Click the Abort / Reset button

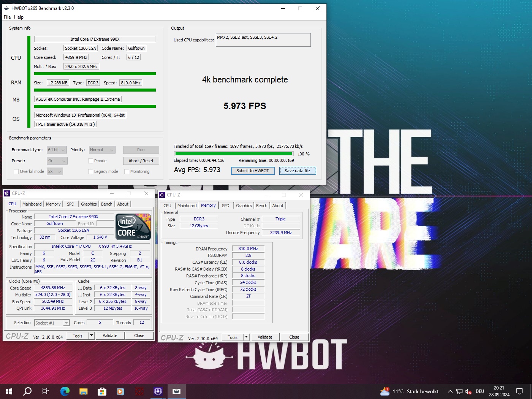(141, 161)
